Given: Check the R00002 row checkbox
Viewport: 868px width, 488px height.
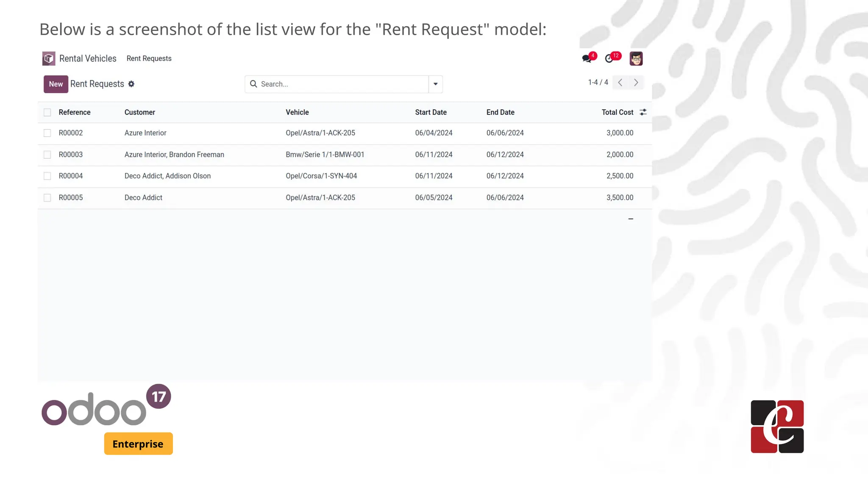Looking at the screenshot, I should [47, 133].
